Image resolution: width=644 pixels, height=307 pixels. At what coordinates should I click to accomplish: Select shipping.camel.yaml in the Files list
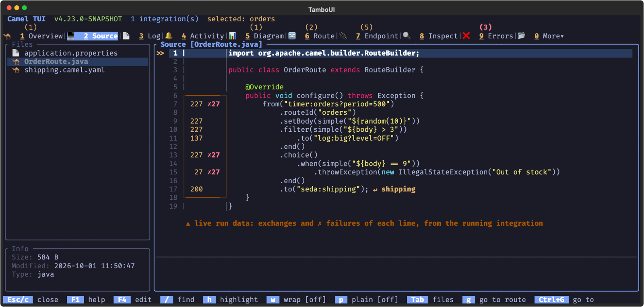(x=64, y=70)
